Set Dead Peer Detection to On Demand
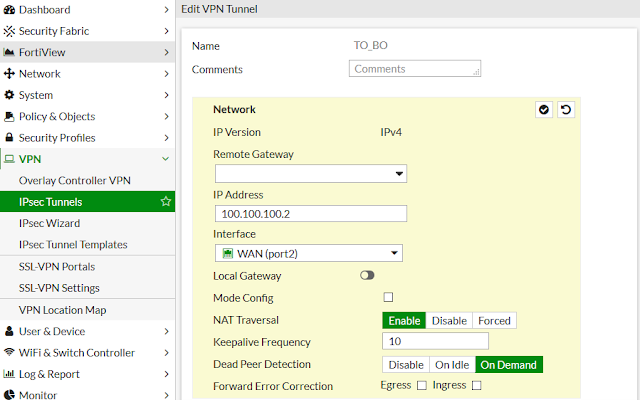This screenshot has height=400, width=640. (x=509, y=364)
